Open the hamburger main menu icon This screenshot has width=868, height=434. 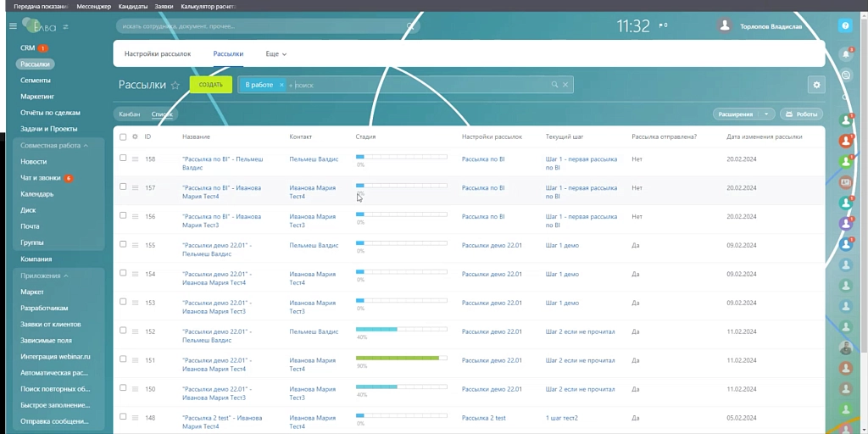coord(13,26)
